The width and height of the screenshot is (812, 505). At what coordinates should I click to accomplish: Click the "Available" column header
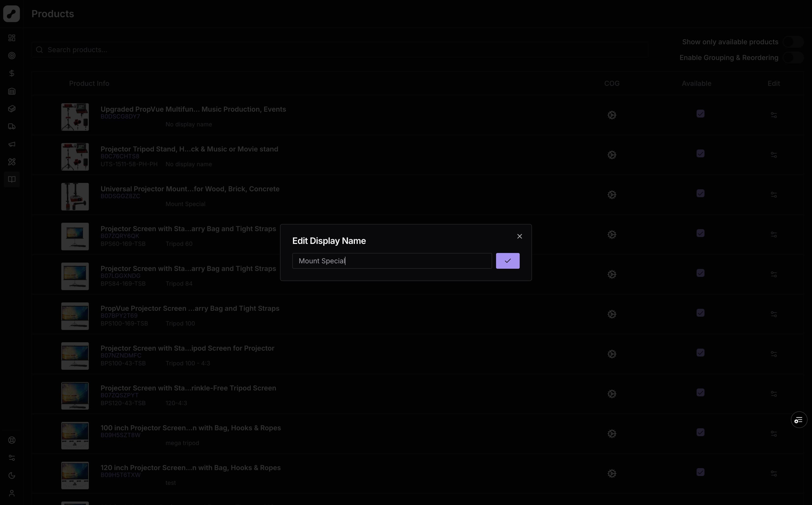point(697,84)
